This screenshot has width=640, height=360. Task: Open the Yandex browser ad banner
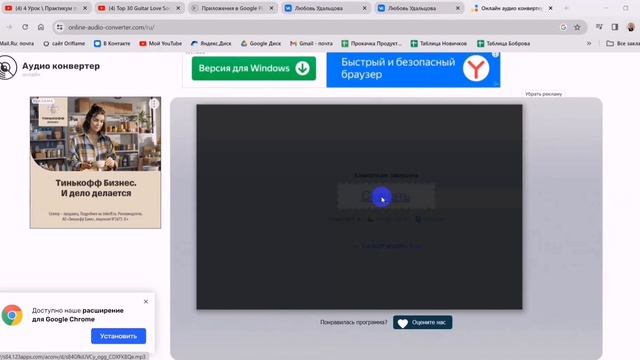(413, 69)
